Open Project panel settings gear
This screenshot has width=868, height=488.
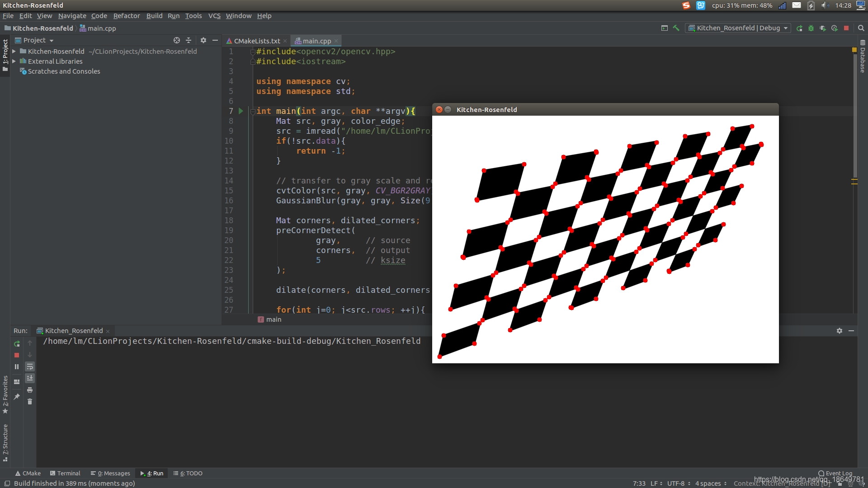203,40
